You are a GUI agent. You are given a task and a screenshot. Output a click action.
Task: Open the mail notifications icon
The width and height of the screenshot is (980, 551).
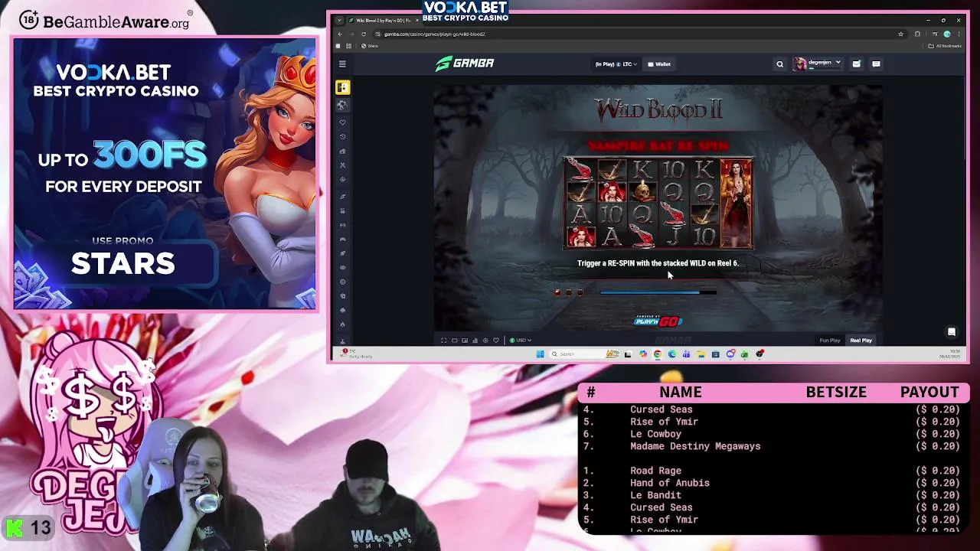point(856,64)
